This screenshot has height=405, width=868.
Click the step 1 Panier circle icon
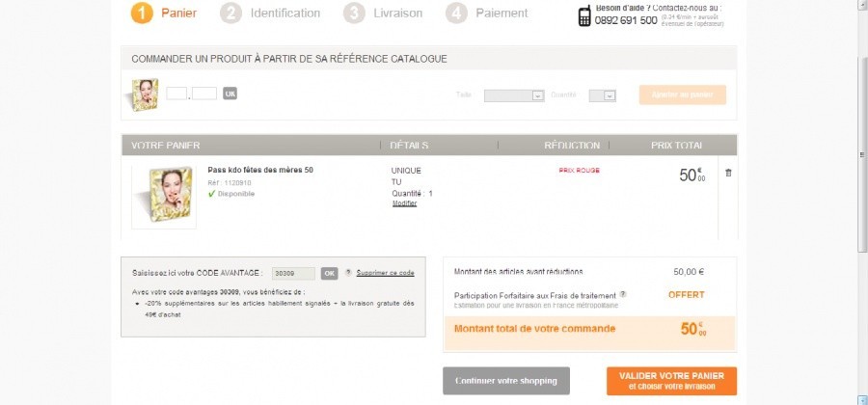coord(142,13)
